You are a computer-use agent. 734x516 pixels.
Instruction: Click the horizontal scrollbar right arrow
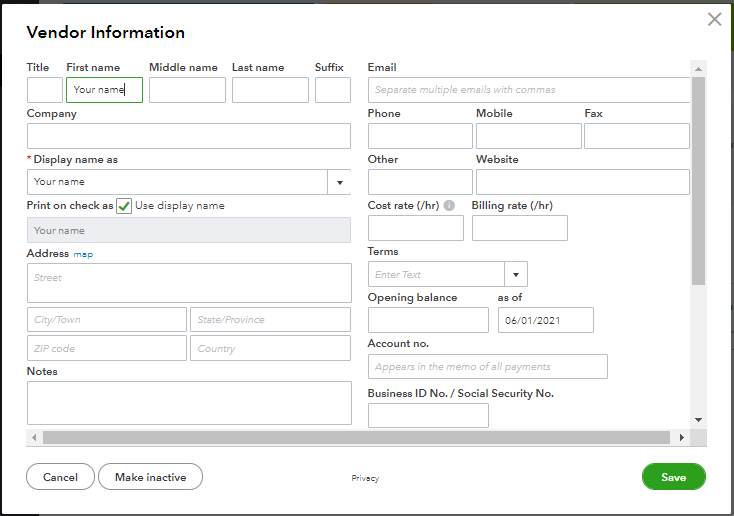coord(682,438)
